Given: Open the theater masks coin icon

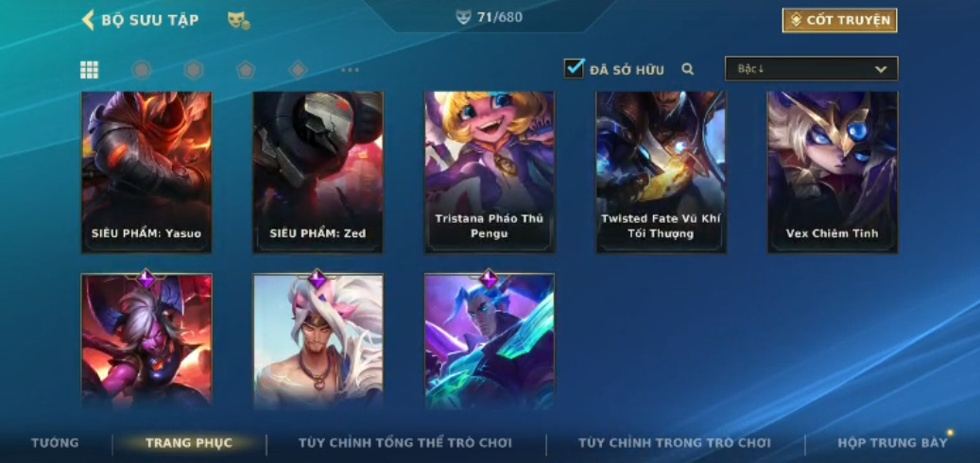Looking at the screenshot, I should pos(239,20).
